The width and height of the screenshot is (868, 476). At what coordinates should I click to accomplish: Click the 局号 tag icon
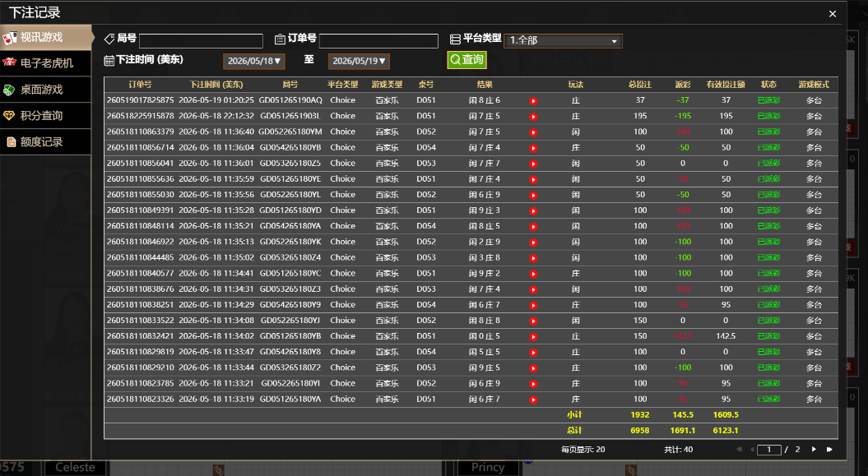coord(109,39)
